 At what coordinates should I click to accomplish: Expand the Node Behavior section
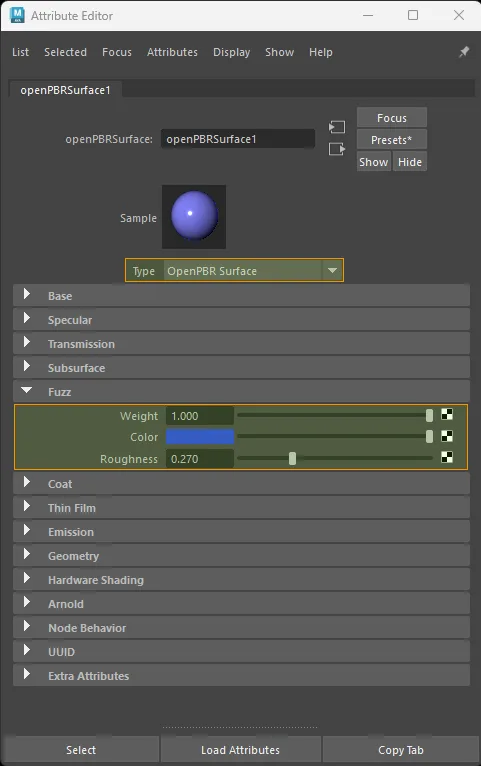pyautogui.click(x=241, y=627)
